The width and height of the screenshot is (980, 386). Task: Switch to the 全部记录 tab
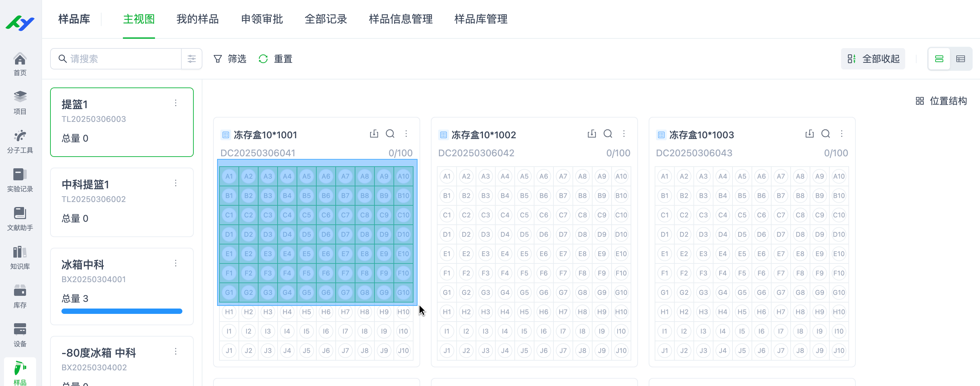pyautogui.click(x=326, y=19)
